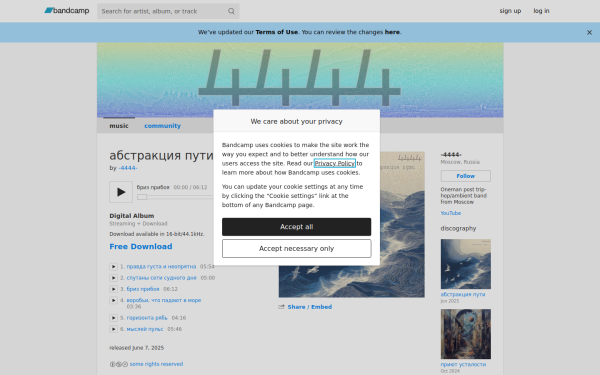The image size is (600, 375).
Task: Switch to the music tab
Action: (119, 126)
